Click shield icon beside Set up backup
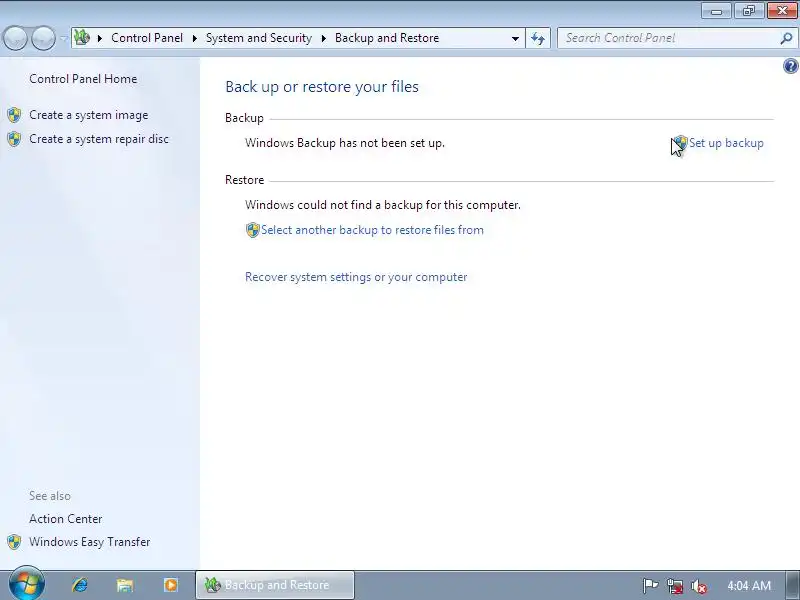 click(x=681, y=142)
